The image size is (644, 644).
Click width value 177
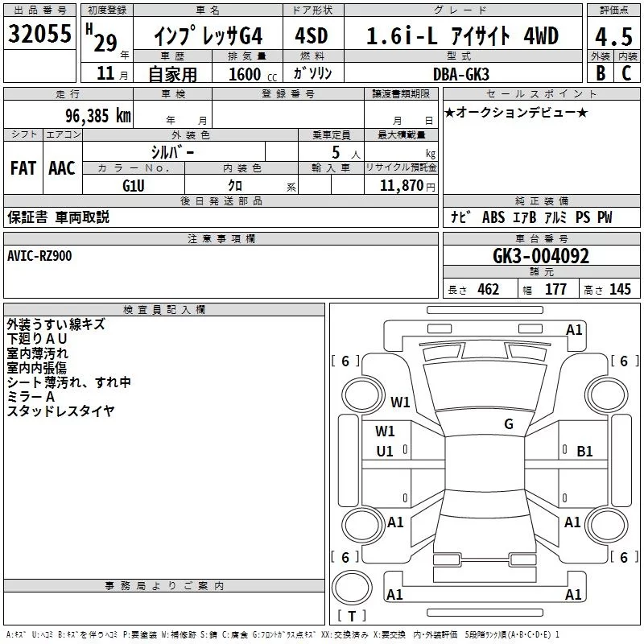click(555, 290)
